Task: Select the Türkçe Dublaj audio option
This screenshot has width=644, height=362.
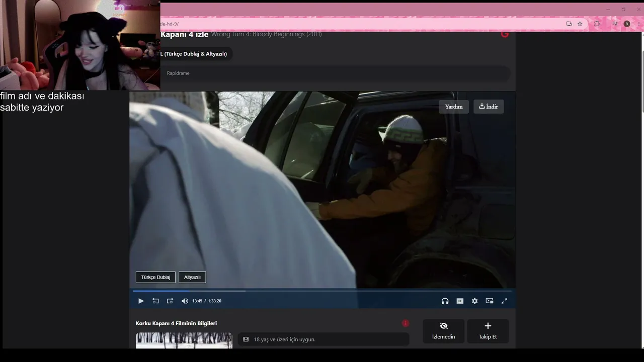Action: tap(155, 277)
